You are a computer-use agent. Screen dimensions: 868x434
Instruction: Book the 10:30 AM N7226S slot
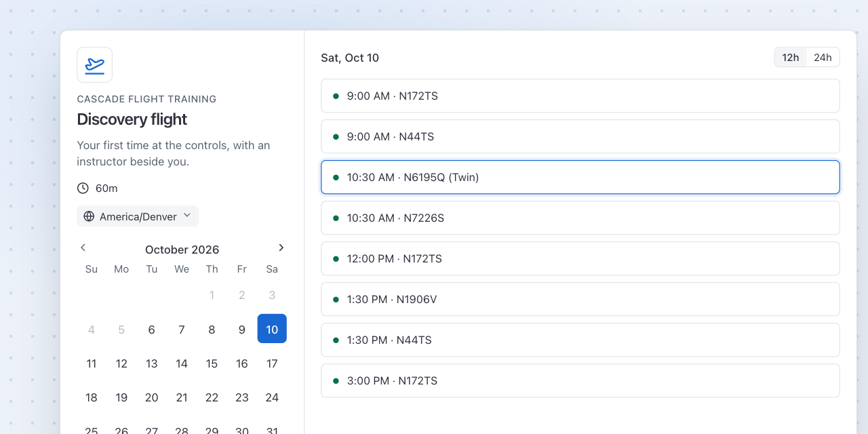click(580, 218)
